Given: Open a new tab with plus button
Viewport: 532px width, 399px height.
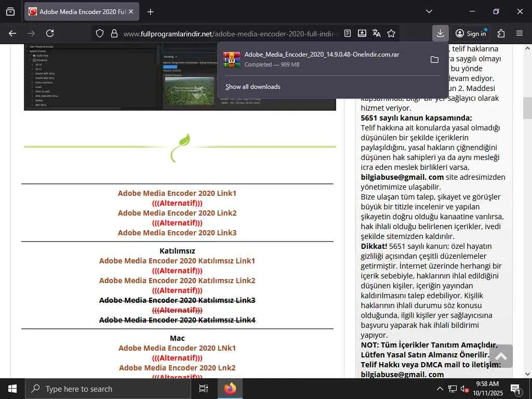Looking at the screenshot, I should [x=150, y=12].
